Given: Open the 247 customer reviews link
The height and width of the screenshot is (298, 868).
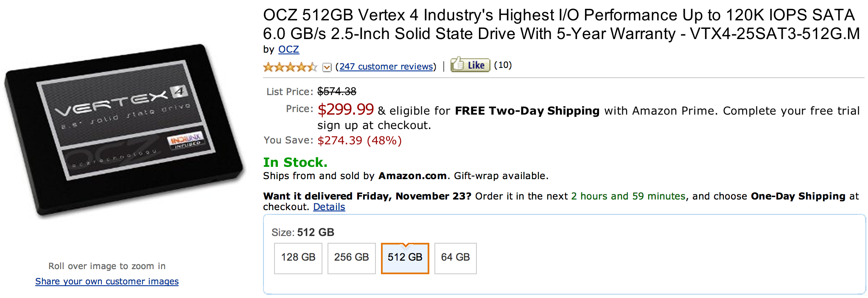Looking at the screenshot, I should [386, 67].
